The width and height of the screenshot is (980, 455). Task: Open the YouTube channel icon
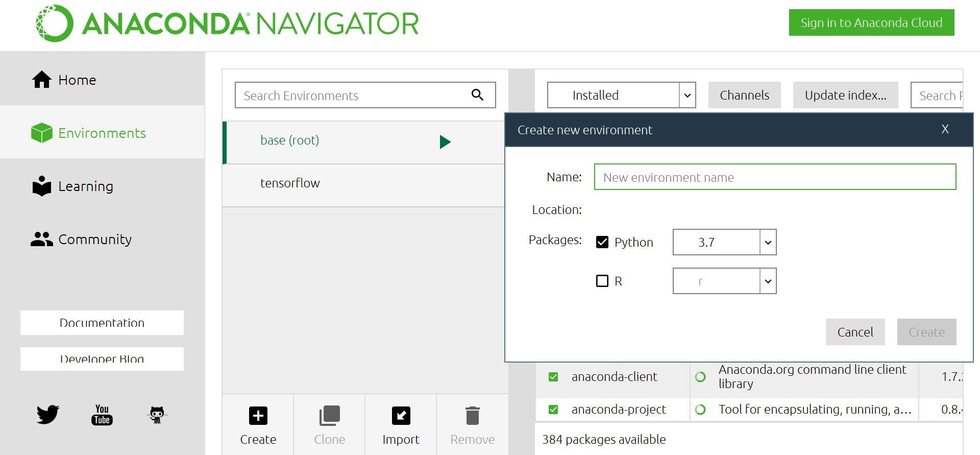click(102, 414)
